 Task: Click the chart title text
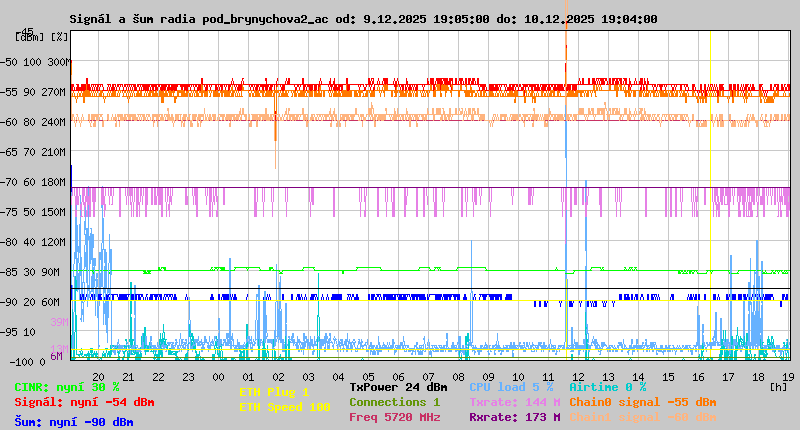[x=363, y=19]
